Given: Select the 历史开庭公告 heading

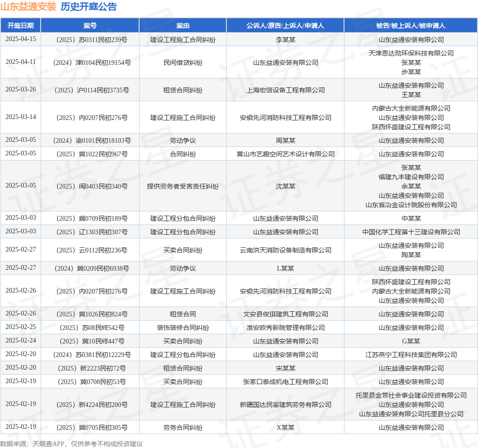Looking at the screenshot, I should pyautogui.click(x=89, y=7).
